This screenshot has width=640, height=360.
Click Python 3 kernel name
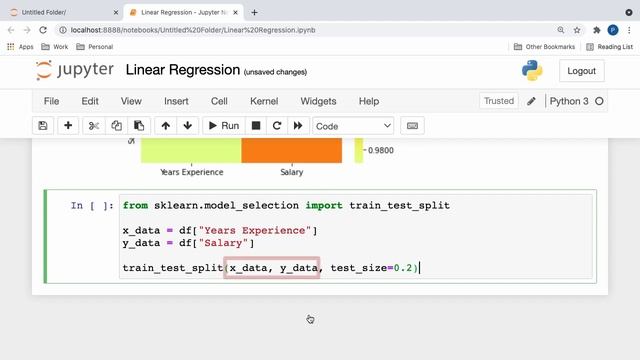pyautogui.click(x=569, y=101)
